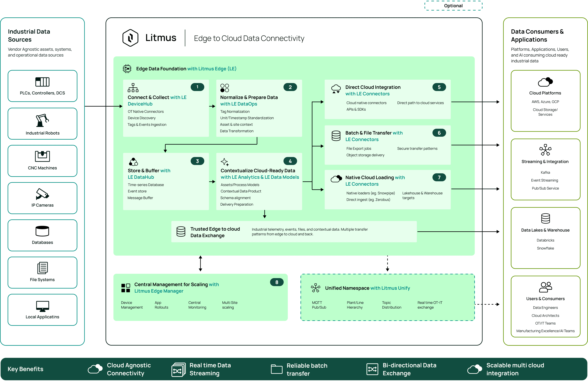Screen dimensions: 588x382
Task: Click 'File Export jobs' text
Action: [359, 148]
